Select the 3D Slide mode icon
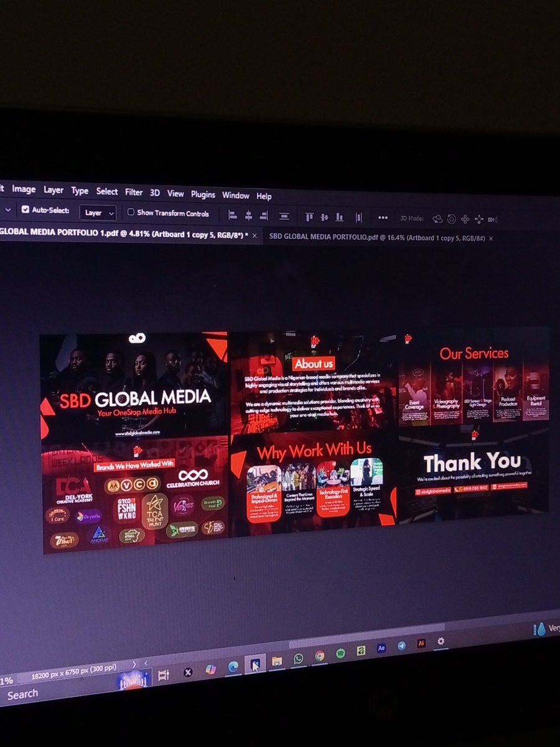The image size is (560, 747). pyautogui.click(x=478, y=219)
